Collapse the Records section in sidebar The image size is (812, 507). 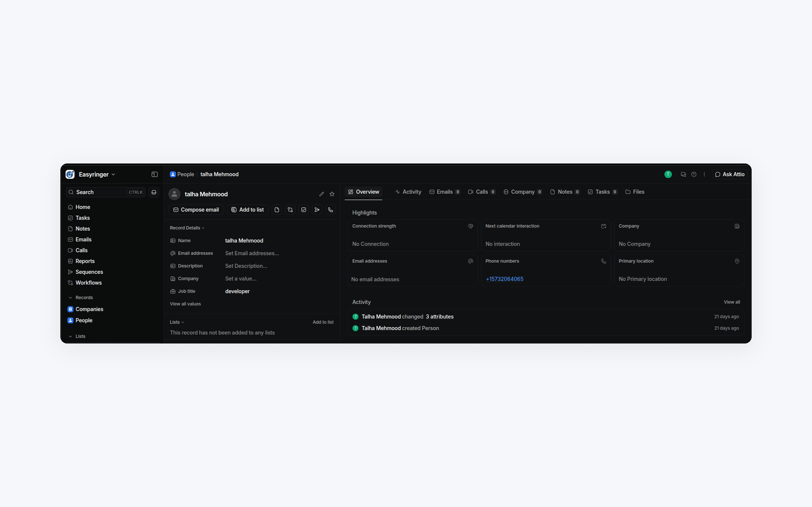[81, 298]
